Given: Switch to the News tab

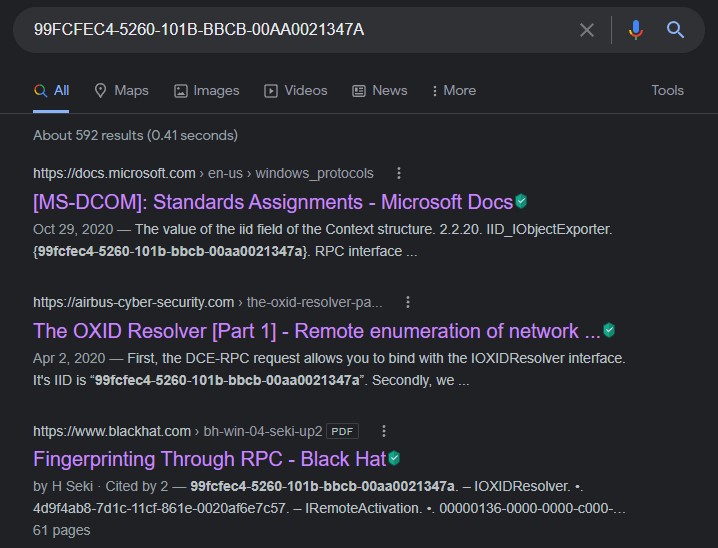Looking at the screenshot, I should coord(380,91).
